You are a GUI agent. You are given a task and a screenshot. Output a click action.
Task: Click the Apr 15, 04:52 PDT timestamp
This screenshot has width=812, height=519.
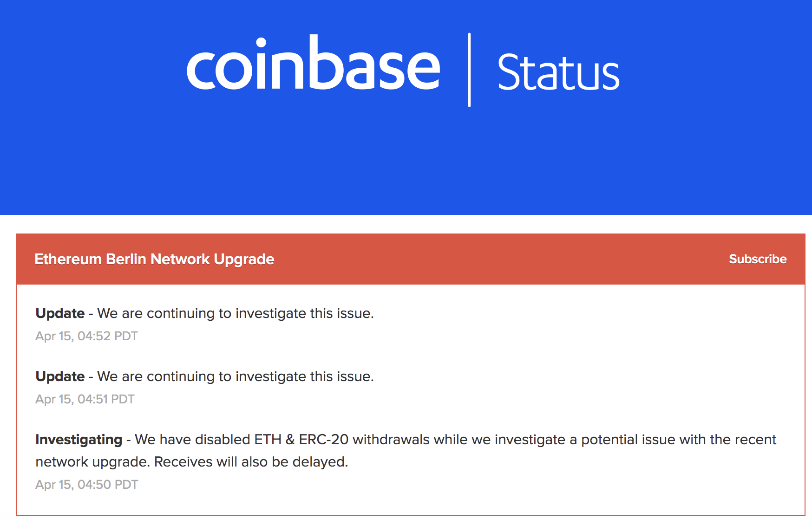[x=86, y=336]
